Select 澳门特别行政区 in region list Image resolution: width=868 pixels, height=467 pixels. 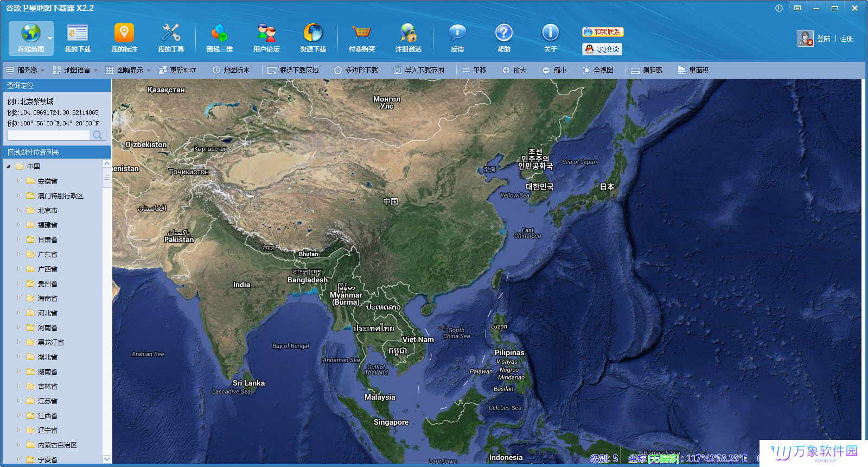60,196
